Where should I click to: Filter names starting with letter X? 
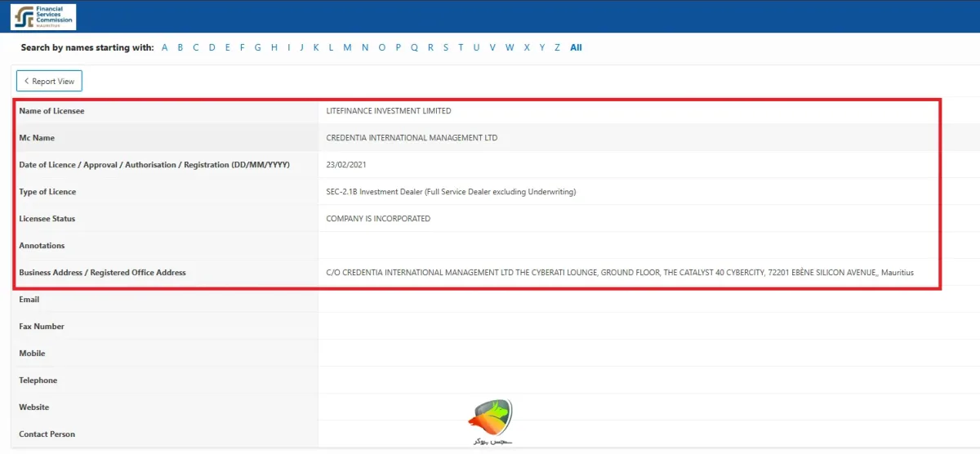coord(527,47)
